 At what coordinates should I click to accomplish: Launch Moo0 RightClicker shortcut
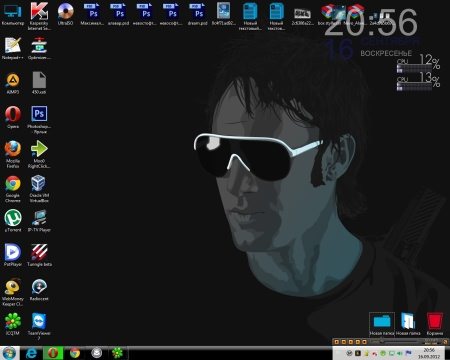tap(39, 154)
